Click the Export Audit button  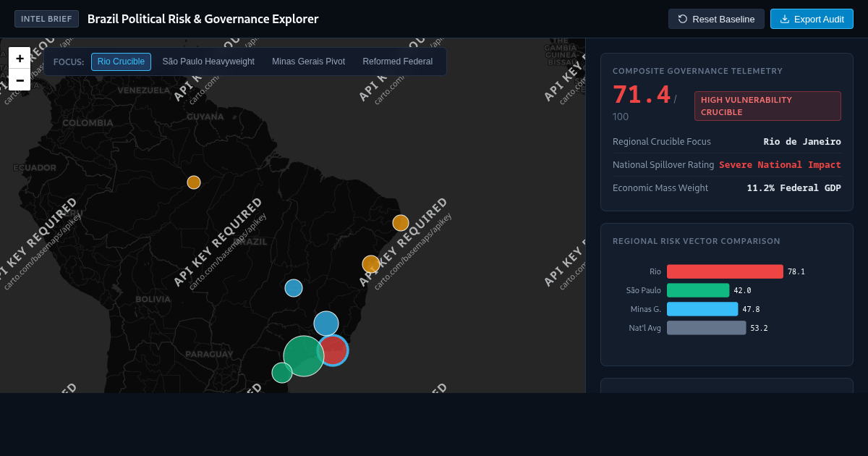coord(812,19)
